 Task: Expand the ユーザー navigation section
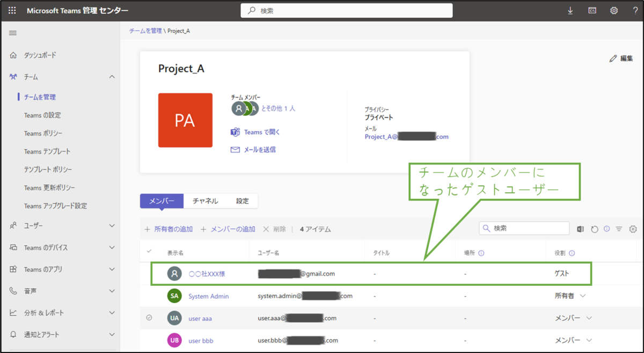(112, 226)
